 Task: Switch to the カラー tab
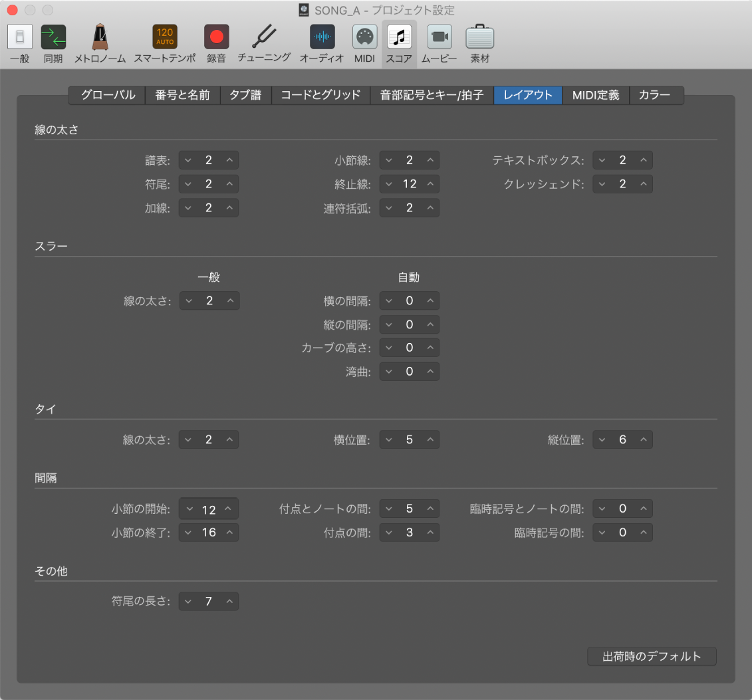click(655, 95)
